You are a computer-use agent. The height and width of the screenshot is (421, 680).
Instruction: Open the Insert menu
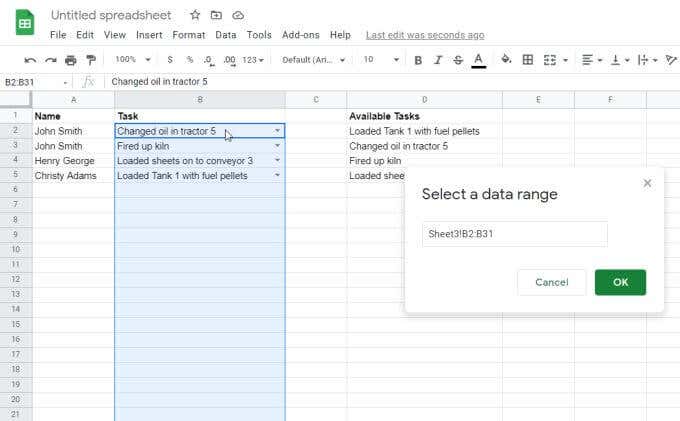point(149,35)
